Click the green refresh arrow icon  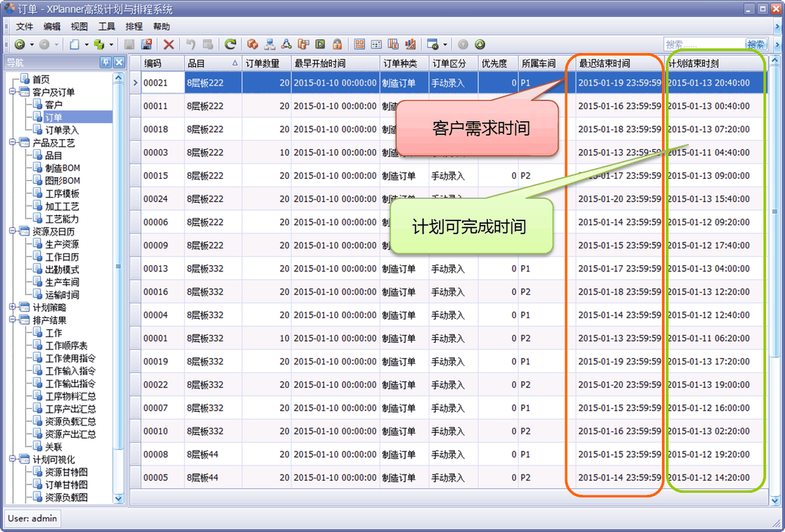[x=230, y=44]
